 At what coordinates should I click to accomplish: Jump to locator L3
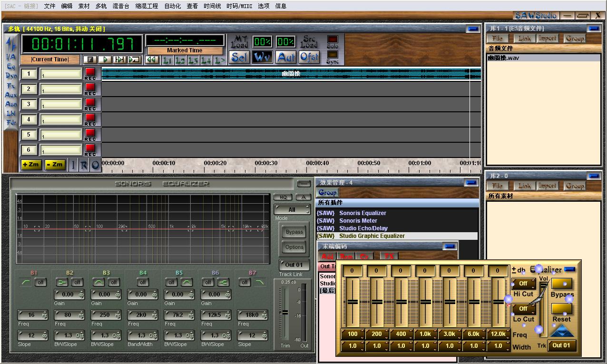[193, 60]
